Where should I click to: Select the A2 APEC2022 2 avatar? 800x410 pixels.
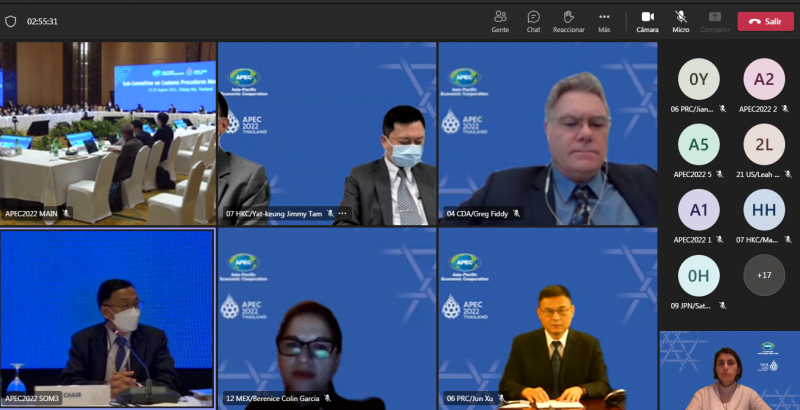click(x=764, y=79)
